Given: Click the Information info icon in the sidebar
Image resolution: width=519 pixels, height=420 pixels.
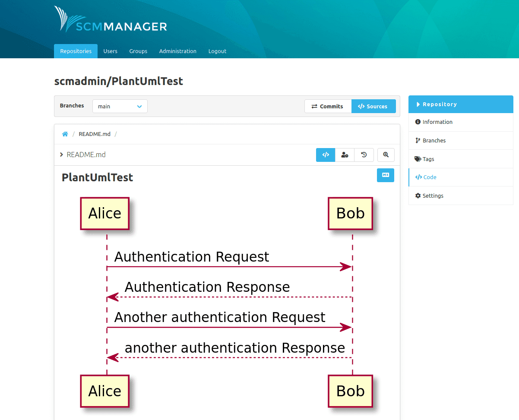Looking at the screenshot, I should point(418,122).
